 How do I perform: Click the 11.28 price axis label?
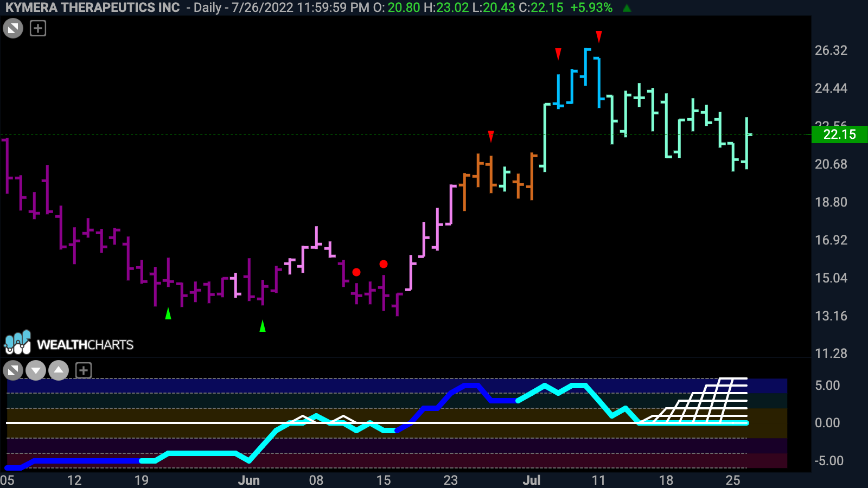point(831,354)
